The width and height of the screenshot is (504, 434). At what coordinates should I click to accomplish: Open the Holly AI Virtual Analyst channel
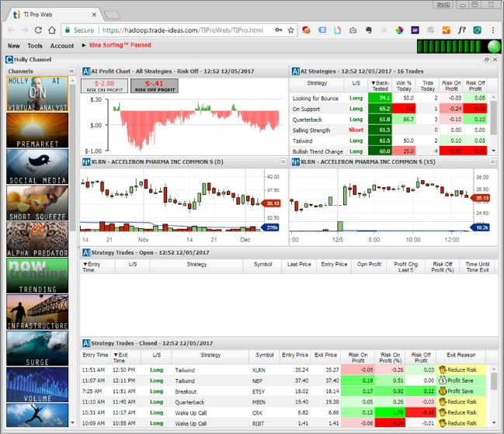[x=37, y=94]
